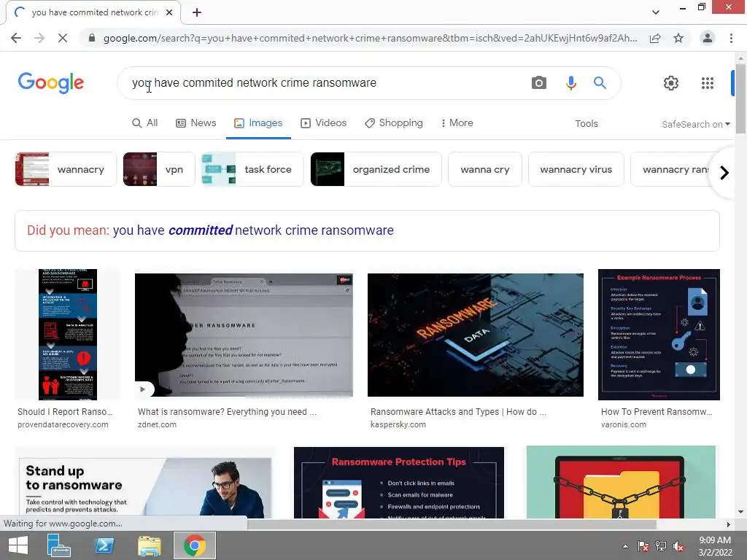Go back with the browser back arrow
Screen dimensions: 747x560
16,38
